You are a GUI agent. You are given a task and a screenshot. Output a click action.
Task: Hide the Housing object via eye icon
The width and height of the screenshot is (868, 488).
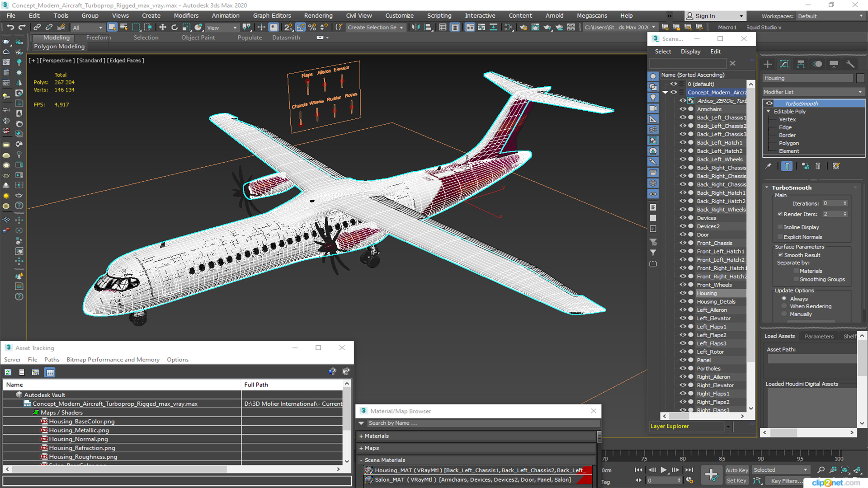(x=683, y=293)
